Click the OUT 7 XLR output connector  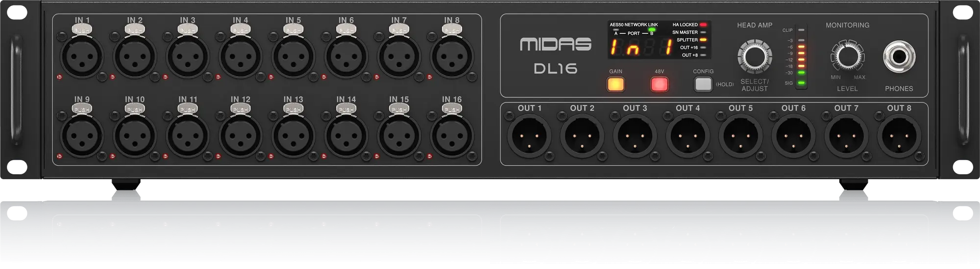pyautogui.click(x=847, y=135)
